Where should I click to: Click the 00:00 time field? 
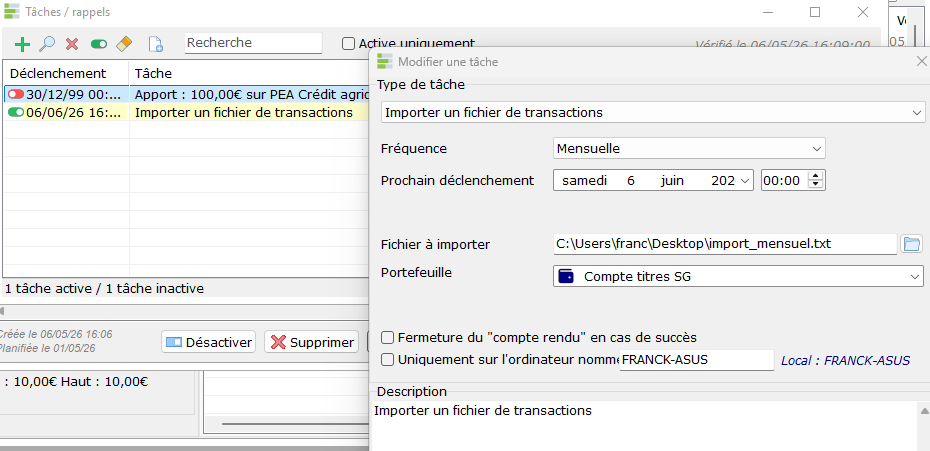coord(785,180)
